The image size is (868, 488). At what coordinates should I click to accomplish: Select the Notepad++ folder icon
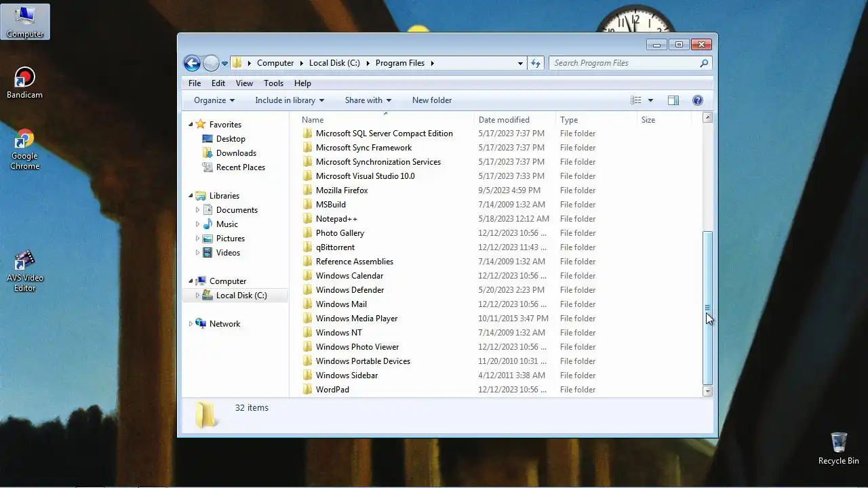pos(307,219)
